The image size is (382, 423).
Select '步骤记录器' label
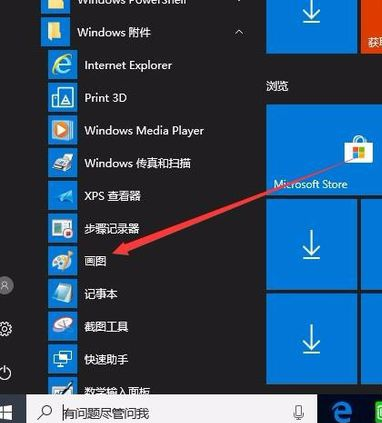pyautogui.click(x=112, y=228)
